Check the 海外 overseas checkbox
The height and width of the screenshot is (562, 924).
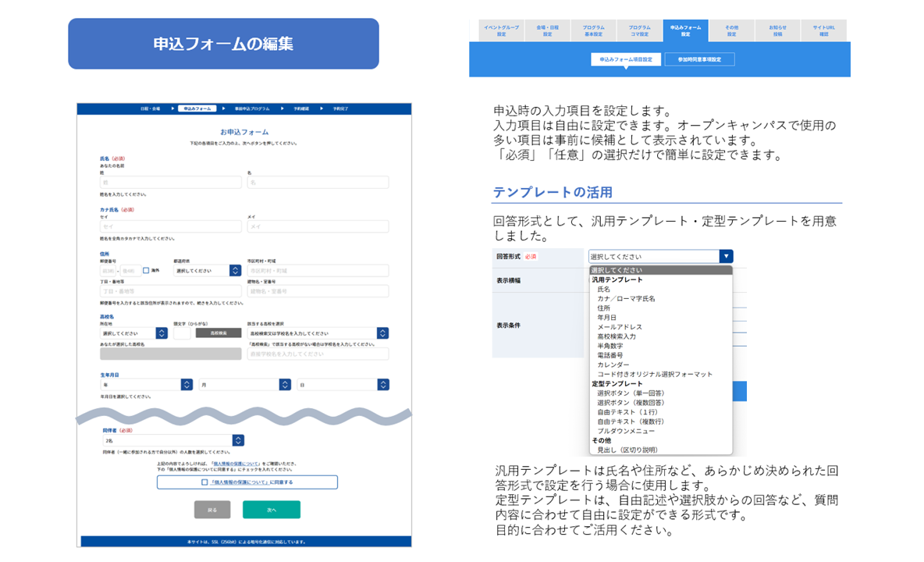click(146, 271)
